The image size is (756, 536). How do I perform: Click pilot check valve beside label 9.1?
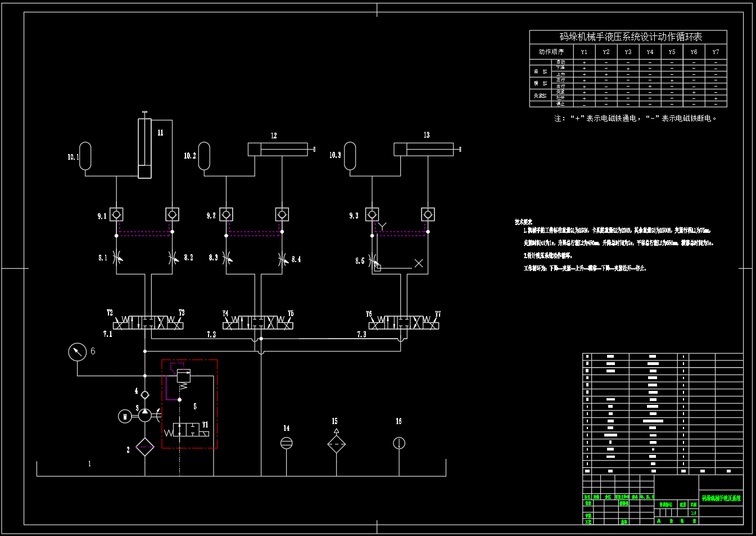[x=116, y=214]
